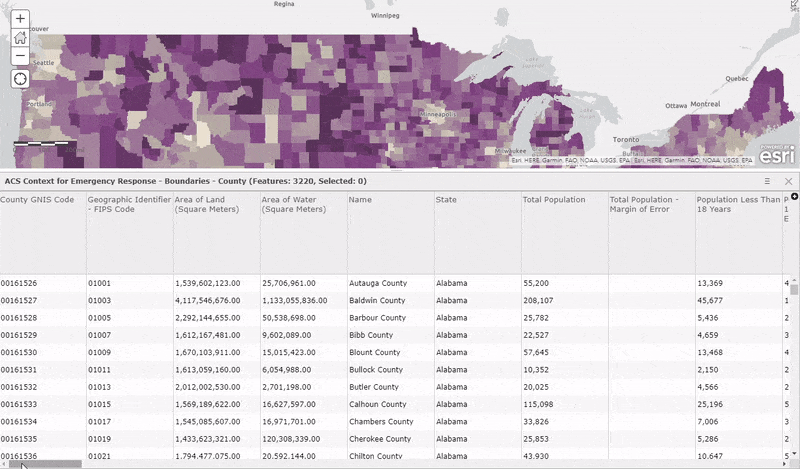Click under-18 population value 25,196
The width and height of the screenshot is (800, 469).
[x=710, y=405]
